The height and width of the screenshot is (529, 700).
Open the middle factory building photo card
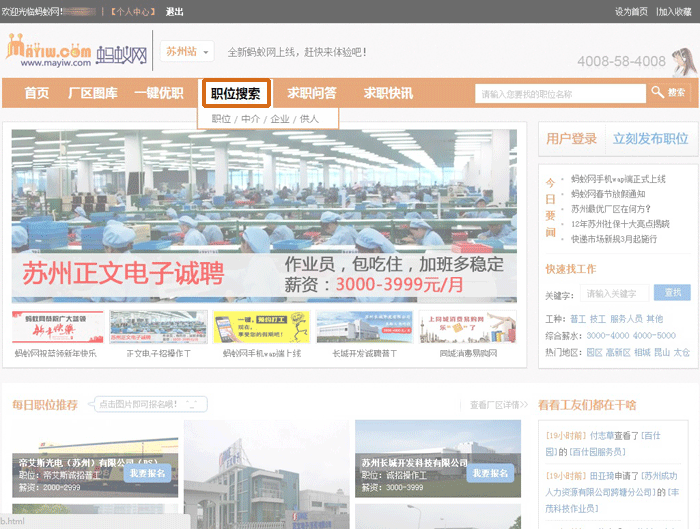tap(267, 474)
